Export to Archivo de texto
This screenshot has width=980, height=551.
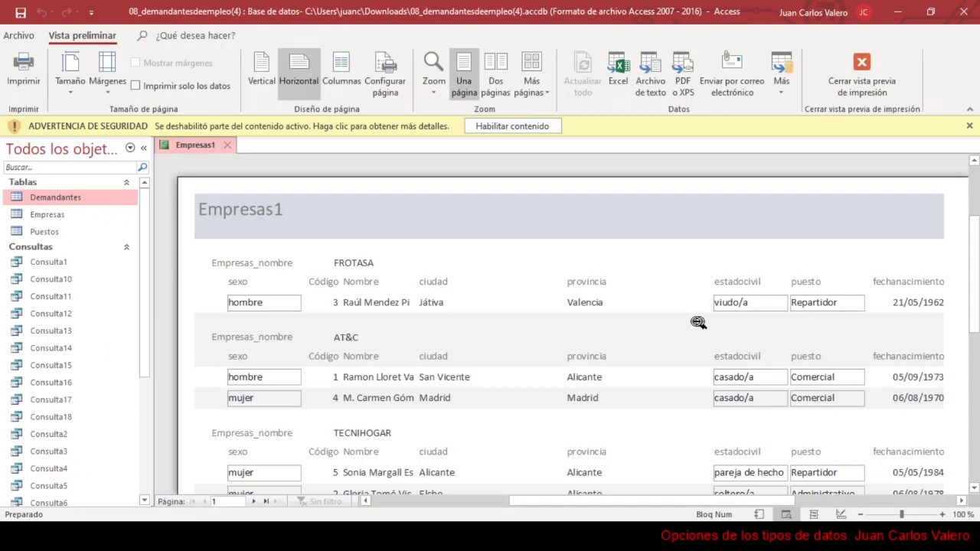tap(651, 74)
